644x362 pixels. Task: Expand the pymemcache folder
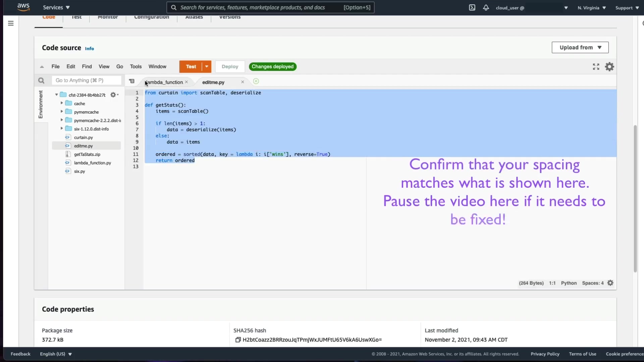62,112
